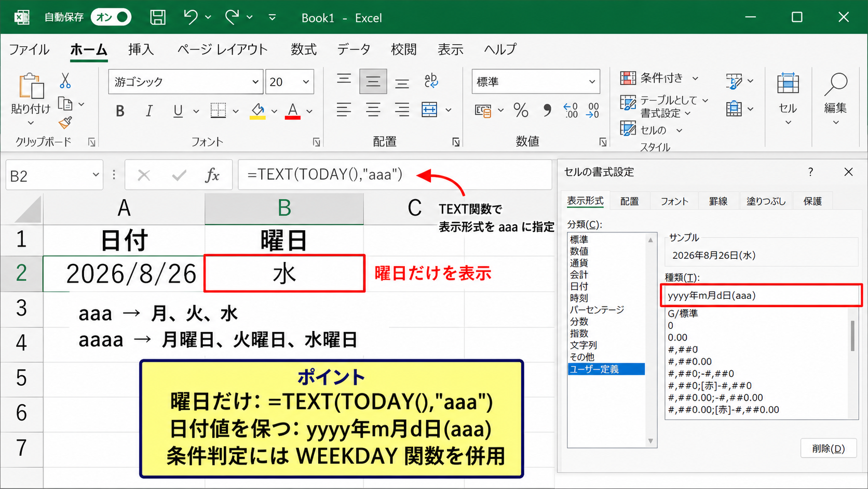Screen dimensions: 868x489
Task: Open the セル cells group
Action: click(x=788, y=99)
